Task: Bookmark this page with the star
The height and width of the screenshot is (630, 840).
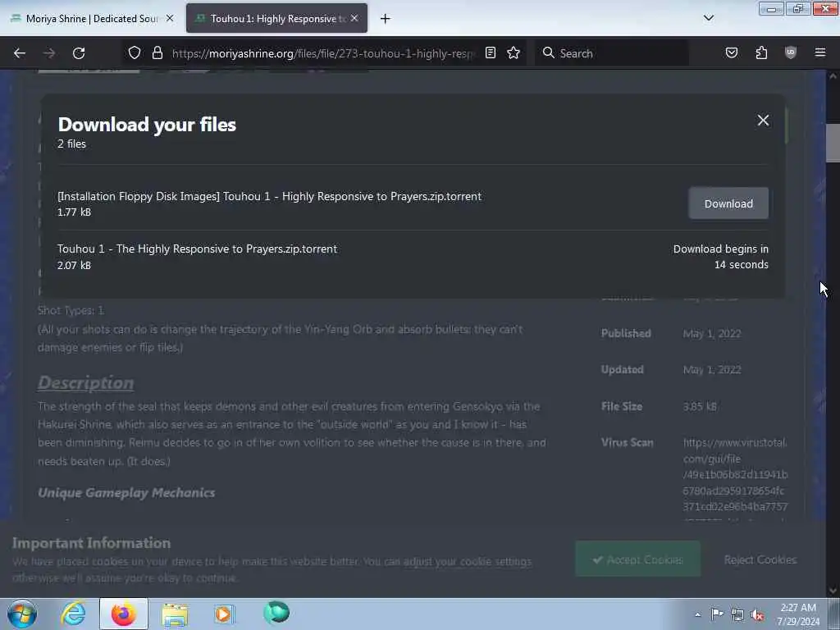Action: (x=514, y=52)
